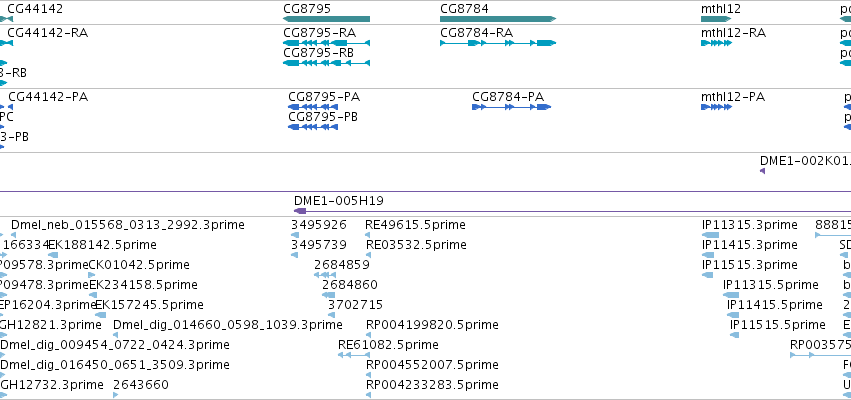Screen dimensions: 851x400
Task: Open the CG44142-RA transcript label
Action: coord(48,33)
